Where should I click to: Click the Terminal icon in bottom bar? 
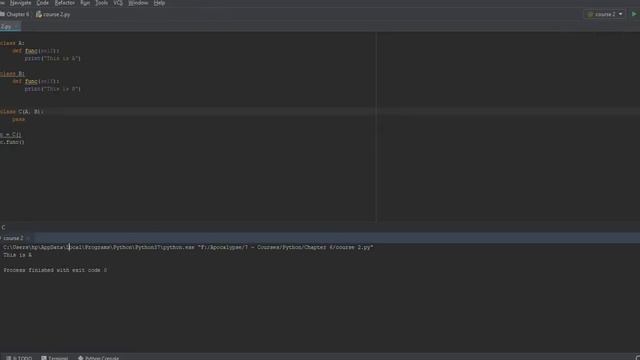pyautogui.click(x=44, y=358)
